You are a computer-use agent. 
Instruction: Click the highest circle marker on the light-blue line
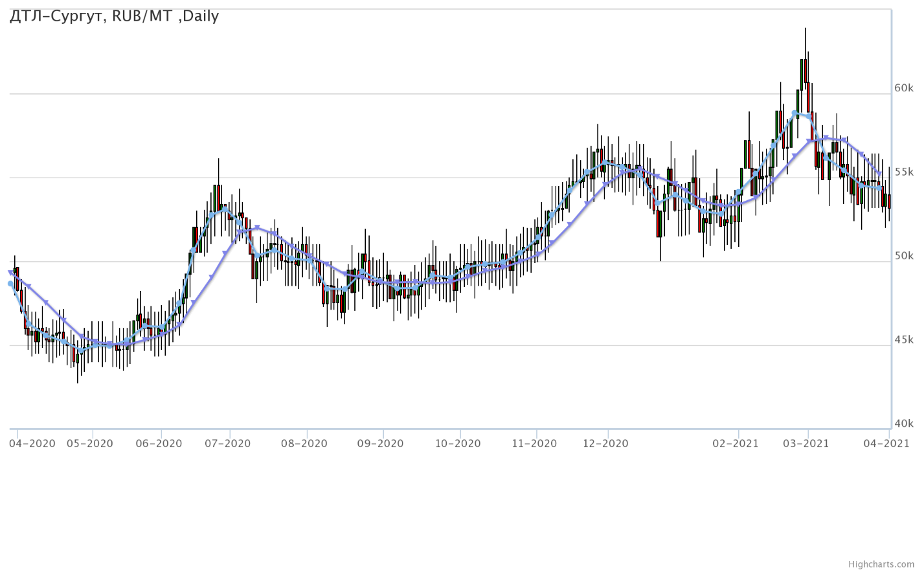click(795, 113)
